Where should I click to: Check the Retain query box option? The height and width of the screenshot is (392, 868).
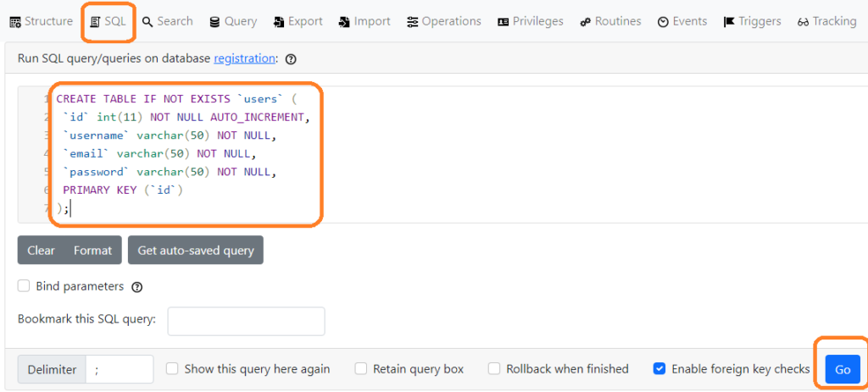tap(361, 369)
